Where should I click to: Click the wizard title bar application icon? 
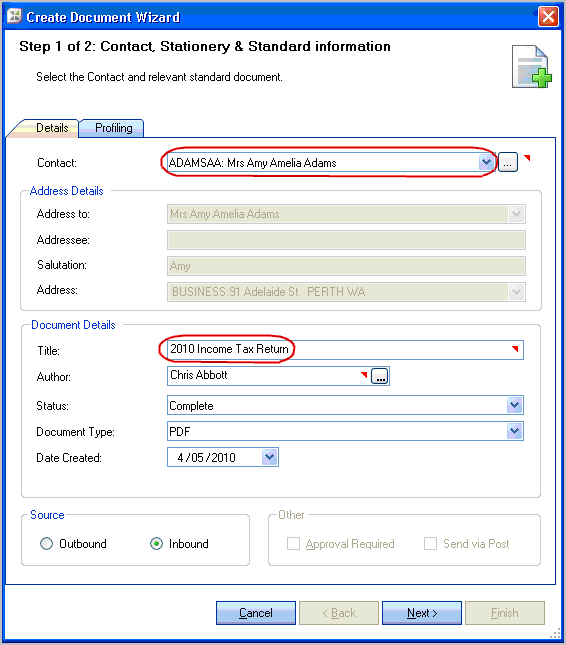coord(14,16)
